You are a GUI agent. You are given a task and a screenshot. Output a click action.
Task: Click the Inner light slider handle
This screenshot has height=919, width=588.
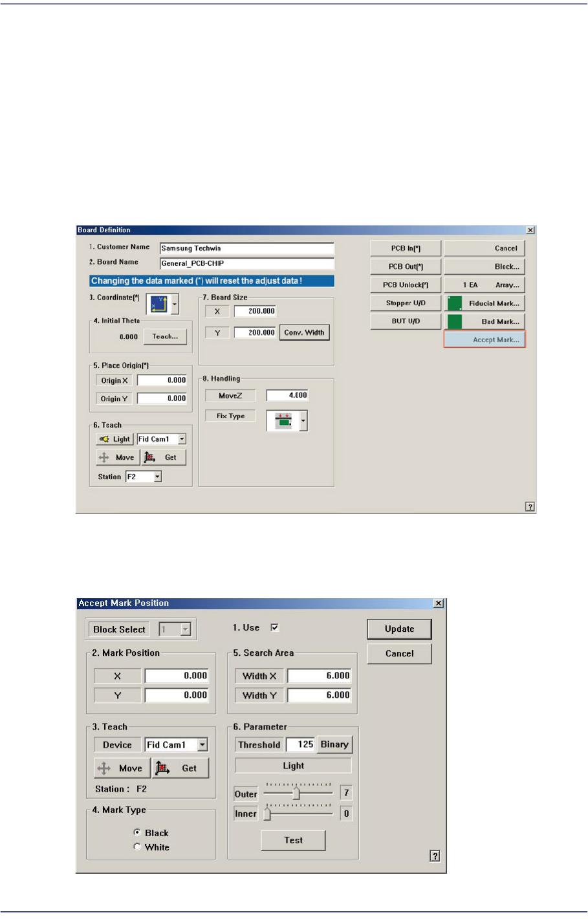267,814
